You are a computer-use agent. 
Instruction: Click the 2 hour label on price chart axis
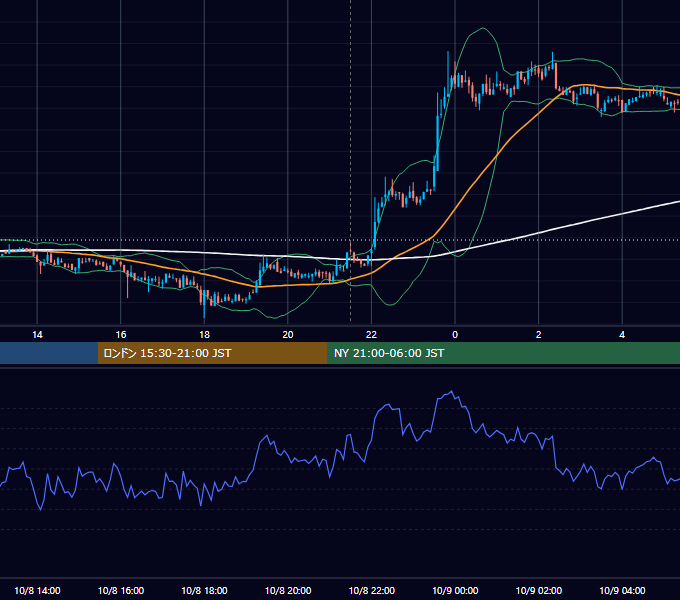pyautogui.click(x=539, y=335)
